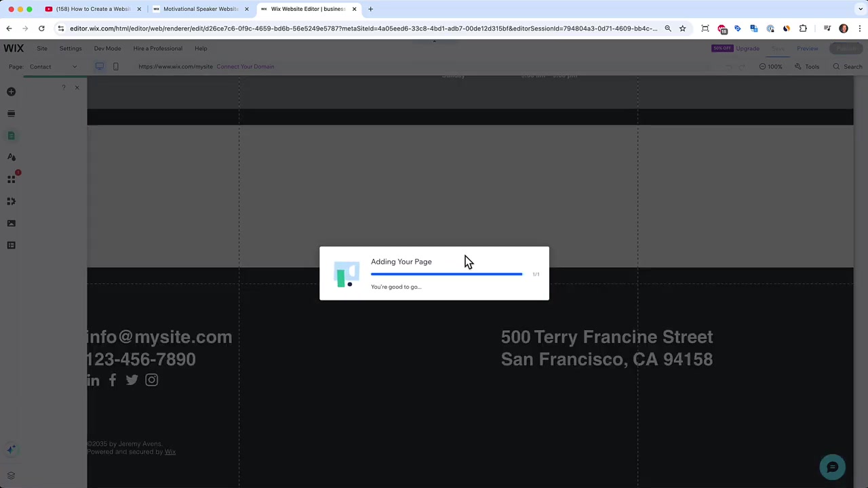Click the browser address bar URL
The height and width of the screenshot is (488, 868).
click(x=363, y=28)
